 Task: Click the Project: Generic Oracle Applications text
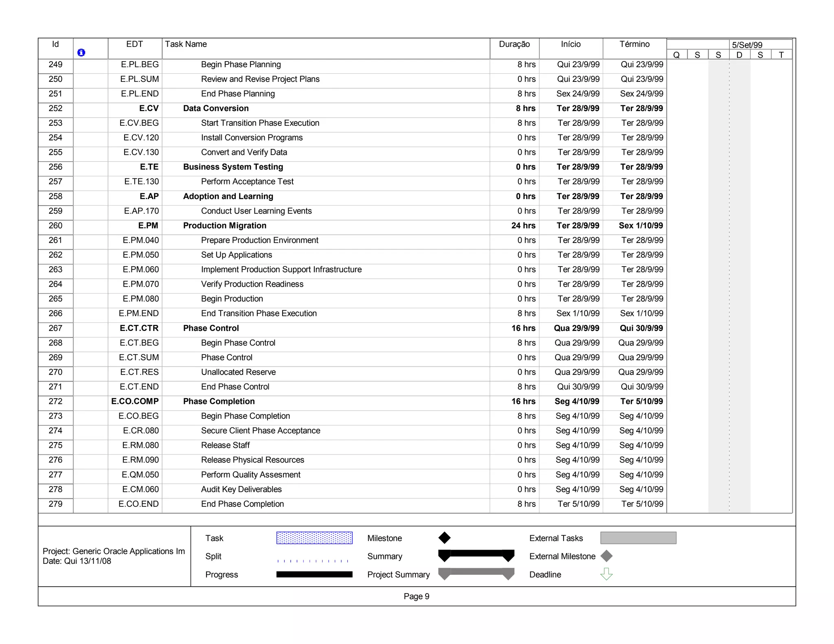[114, 552]
